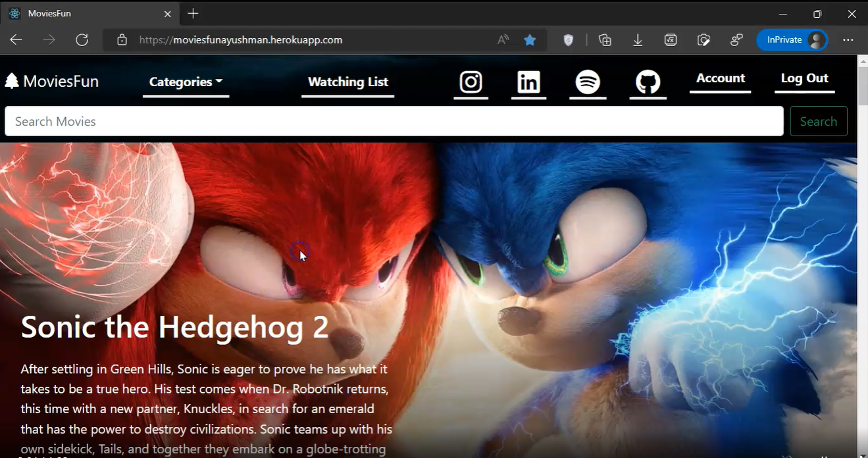Click the web capture screenshot icon
868x458 pixels.
(x=703, y=40)
